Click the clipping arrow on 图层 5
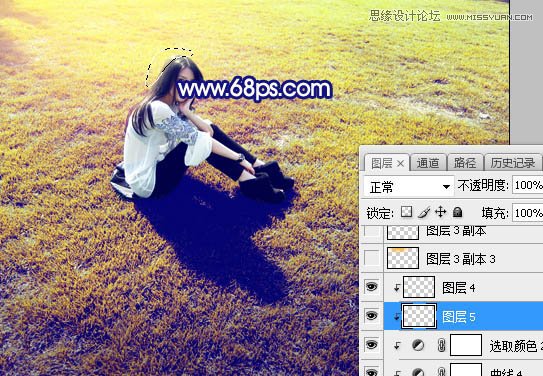This screenshot has height=376, width=543. [x=397, y=316]
